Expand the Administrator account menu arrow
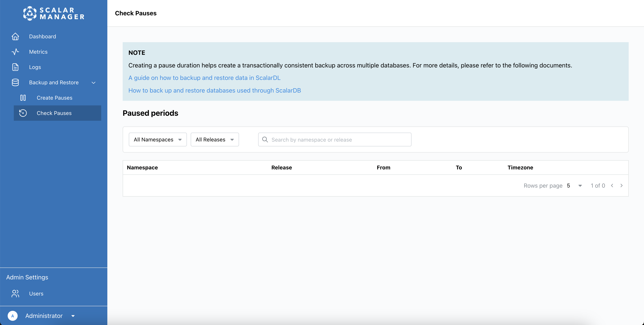The height and width of the screenshot is (325, 644). pyautogui.click(x=73, y=316)
